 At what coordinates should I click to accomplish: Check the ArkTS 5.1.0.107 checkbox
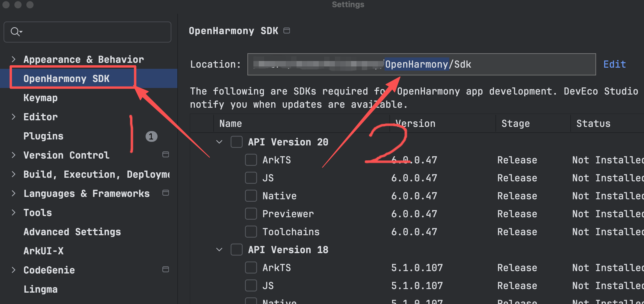pyautogui.click(x=251, y=267)
